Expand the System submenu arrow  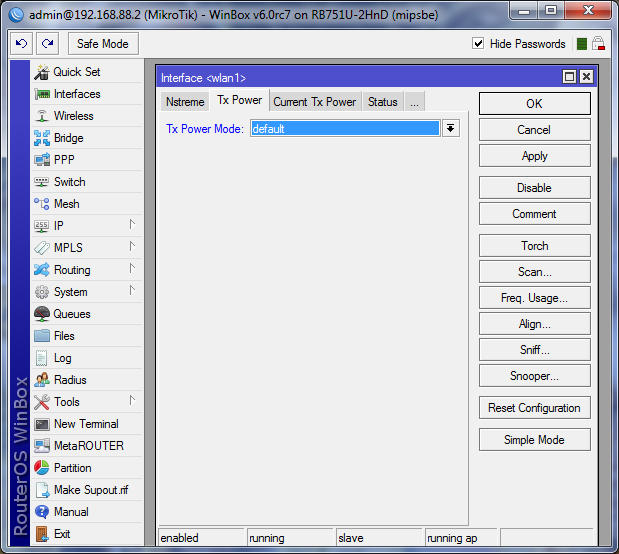(x=132, y=291)
